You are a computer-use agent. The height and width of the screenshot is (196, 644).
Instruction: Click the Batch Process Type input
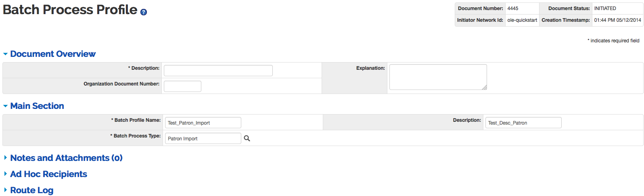click(x=203, y=138)
